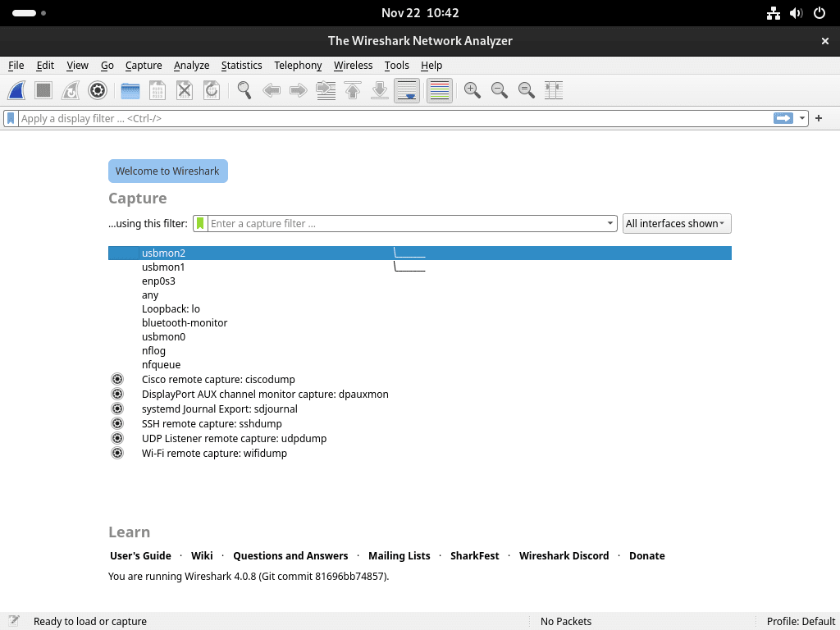Select the Find packet magnifying glass tool
The image size is (840, 630).
click(x=243, y=90)
